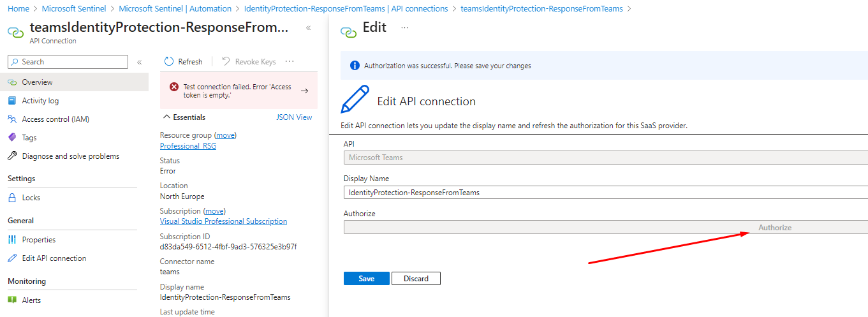Open Alerts under Monitoring
Viewport: 868px width, 317px height.
click(31, 300)
